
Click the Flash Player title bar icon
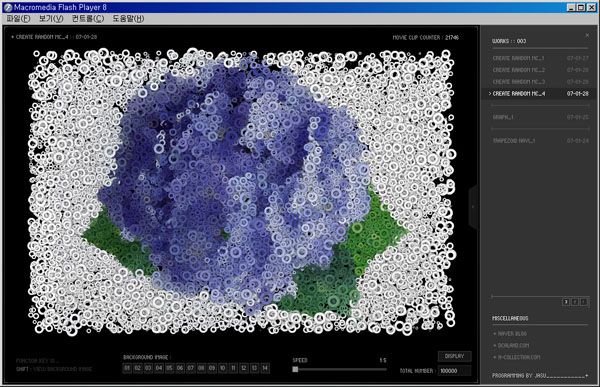[x=8, y=7]
